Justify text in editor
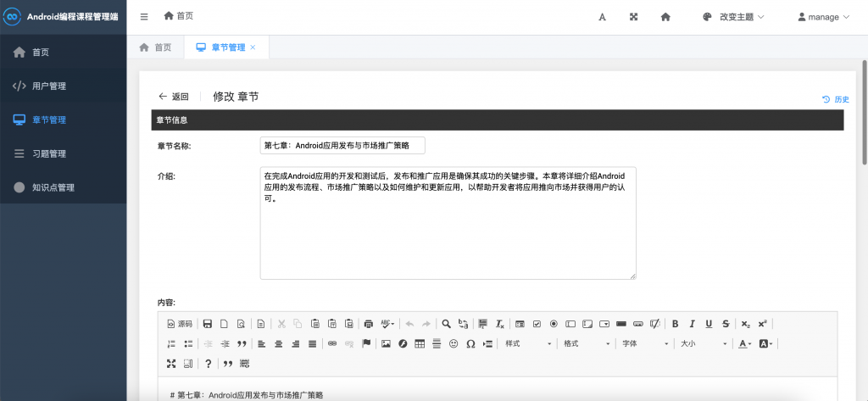The image size is (868, 401). (x=312, y=344)
